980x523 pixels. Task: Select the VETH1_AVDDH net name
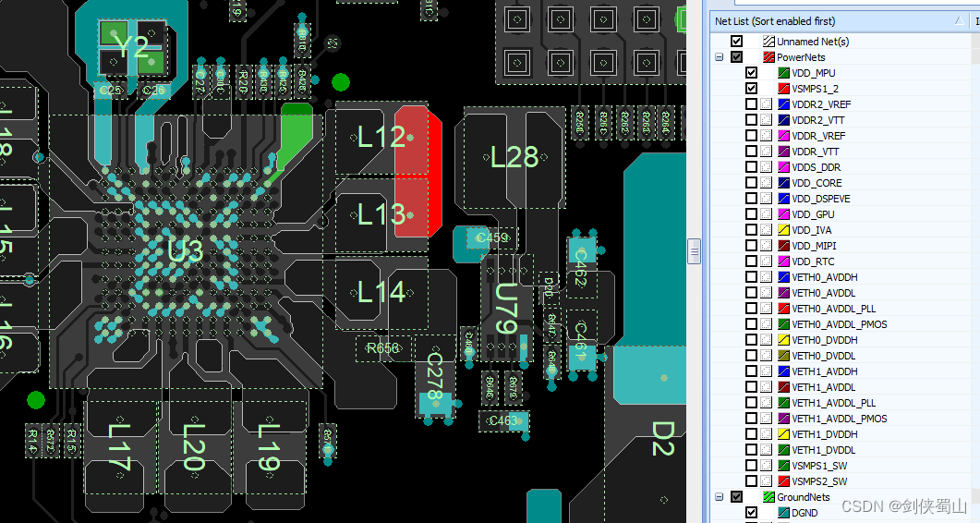(825, 371)
